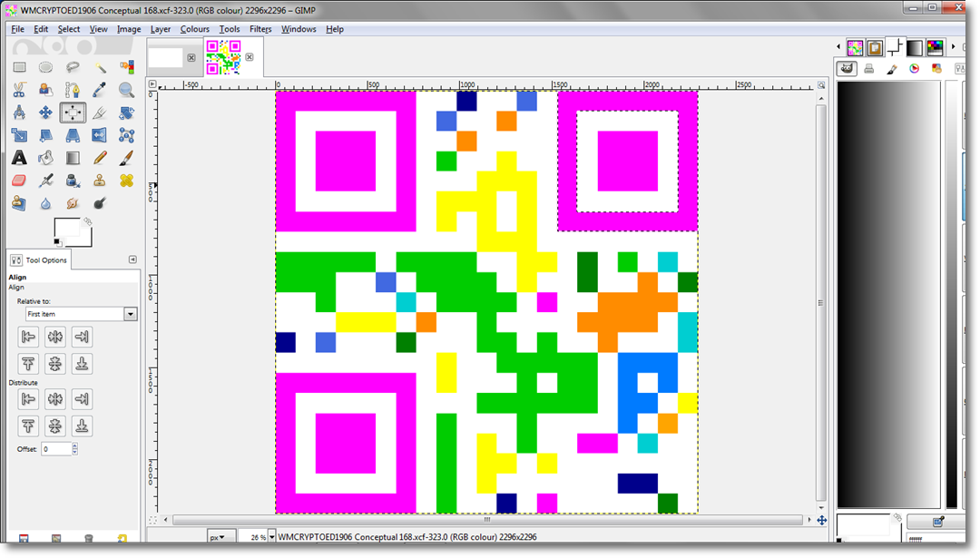The height and width of the screenshot is (558, 980).
Task: Select the Paintbrush tool
Action: click(126, 158)
